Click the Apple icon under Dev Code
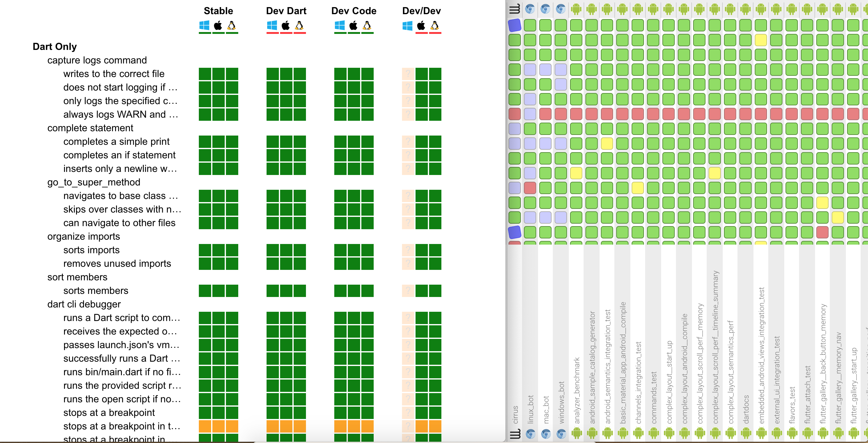 (x=354, y=25)
